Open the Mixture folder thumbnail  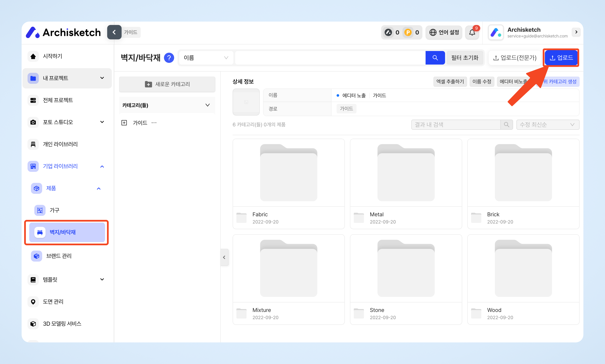[289, 268]
